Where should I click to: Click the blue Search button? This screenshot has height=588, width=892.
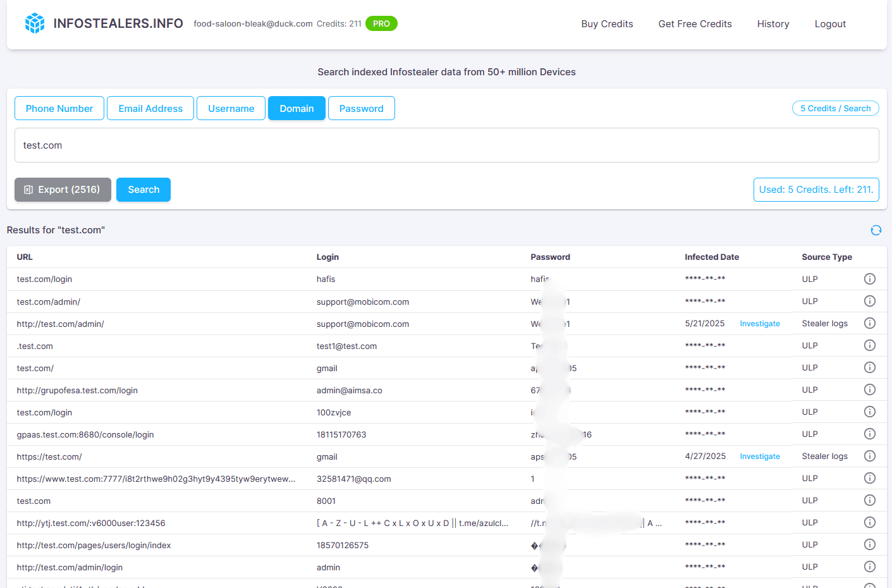[x=144, y=190]
